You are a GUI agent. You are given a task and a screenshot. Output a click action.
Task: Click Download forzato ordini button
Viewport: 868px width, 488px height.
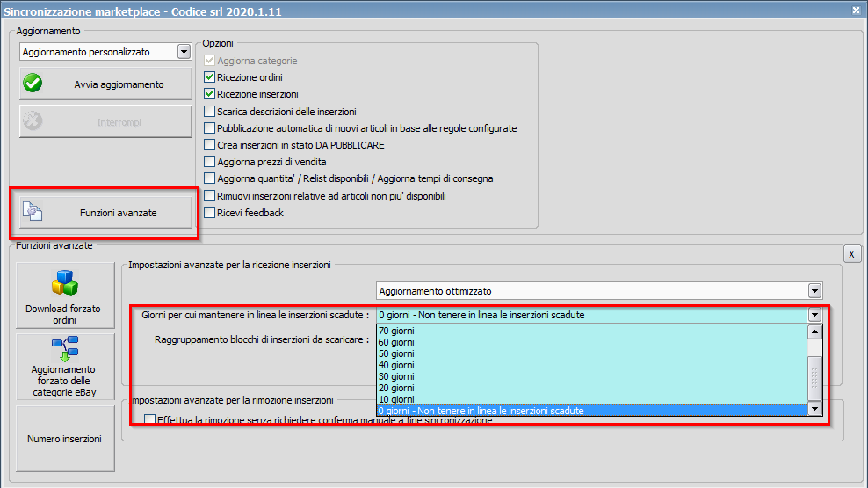[x=65, y=295]
